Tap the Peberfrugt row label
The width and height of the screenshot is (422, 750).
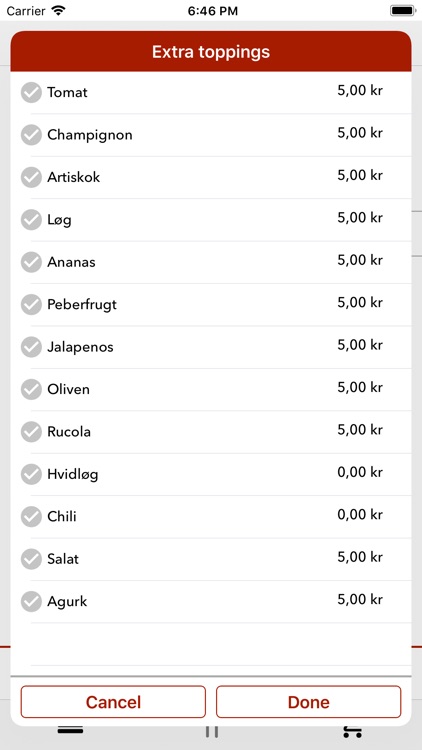[82, 305]
